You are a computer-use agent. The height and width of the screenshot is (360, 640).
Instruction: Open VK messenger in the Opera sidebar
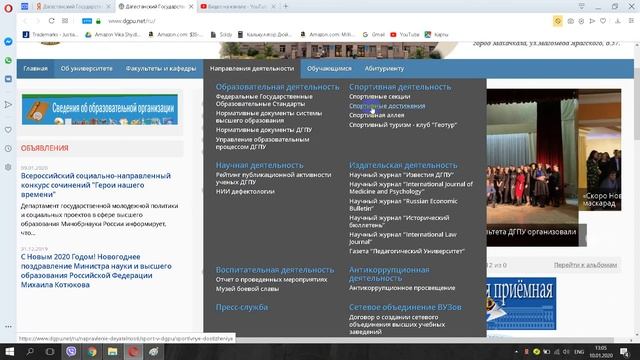8,79
